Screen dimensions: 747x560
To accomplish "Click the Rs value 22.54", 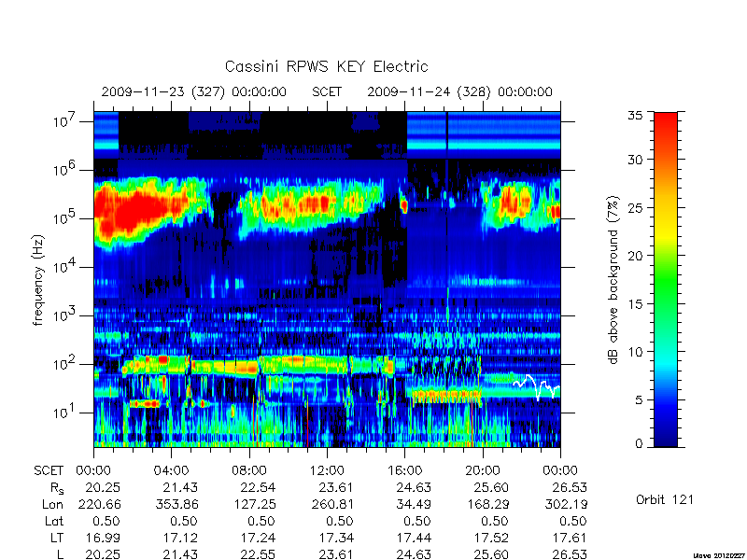I will click(258, 487).
